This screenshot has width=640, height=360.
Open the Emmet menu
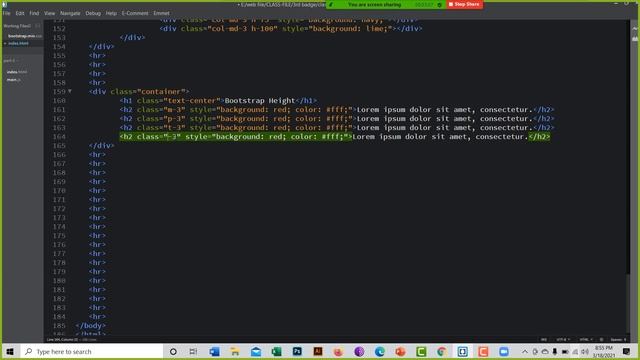161,13
